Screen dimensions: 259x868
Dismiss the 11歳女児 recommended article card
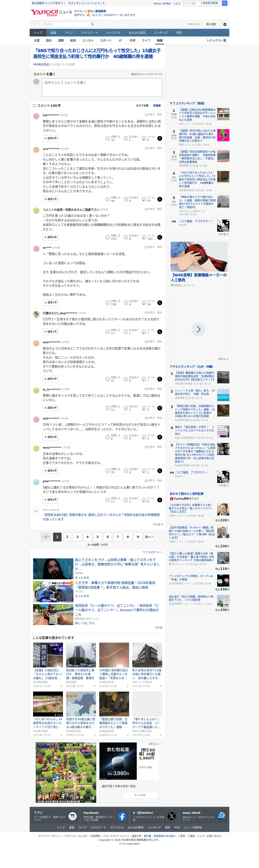coord(61,686)
